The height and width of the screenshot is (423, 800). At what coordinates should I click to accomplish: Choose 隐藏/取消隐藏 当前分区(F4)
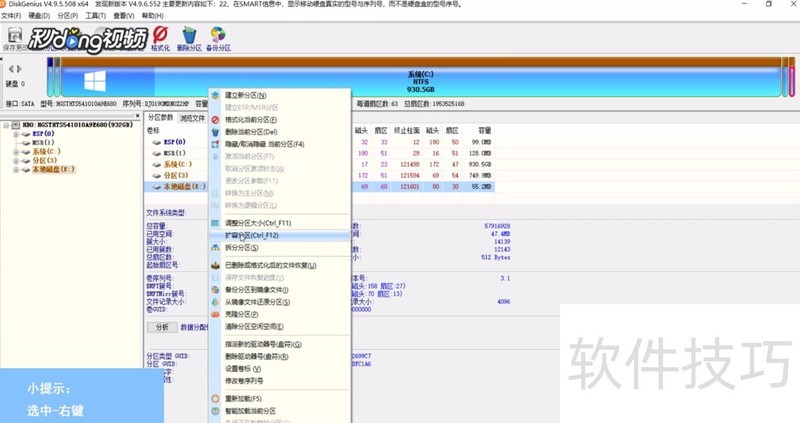280,144
